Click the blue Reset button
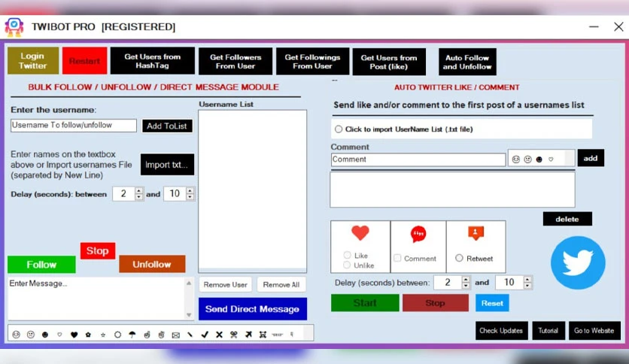This screenshot has width=629, height=364. point(492,302)
